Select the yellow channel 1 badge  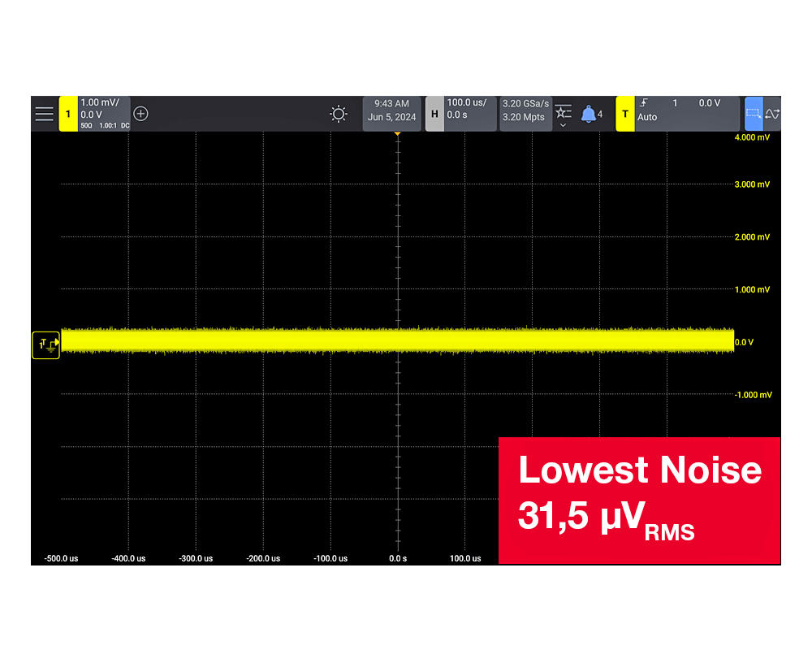point(68,114)
